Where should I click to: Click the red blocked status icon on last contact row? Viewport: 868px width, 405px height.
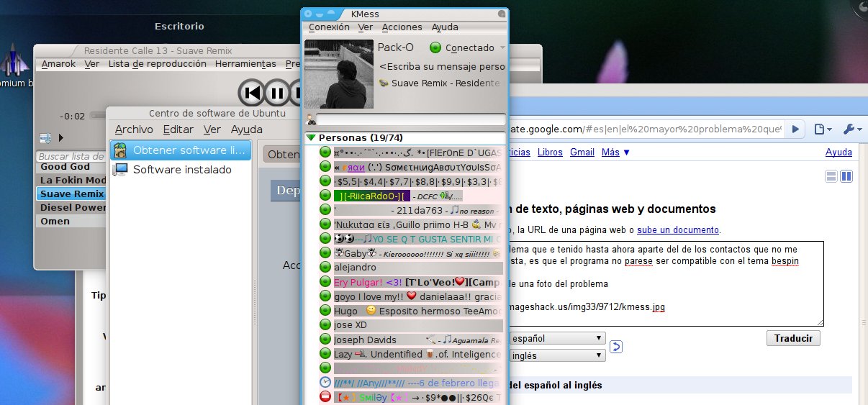pos(325,397)
